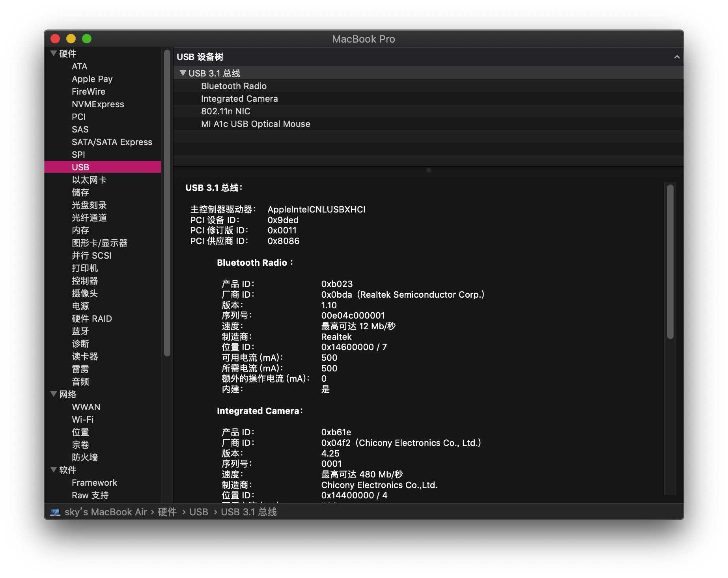Select 并行 SCSI in the sidebar
Screen dimensions: 728x578
pos(91,255)
